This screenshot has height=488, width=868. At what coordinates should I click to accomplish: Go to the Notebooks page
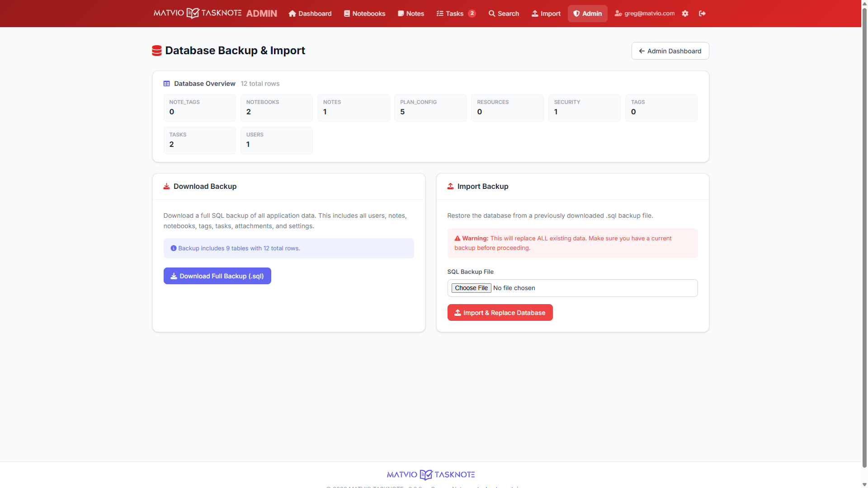coord(364,14)
